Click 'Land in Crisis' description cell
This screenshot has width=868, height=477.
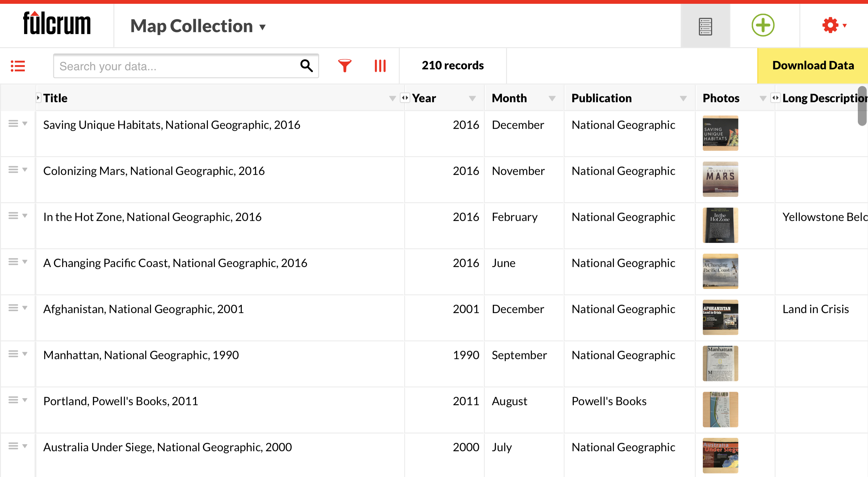click(x=816, y=309)
